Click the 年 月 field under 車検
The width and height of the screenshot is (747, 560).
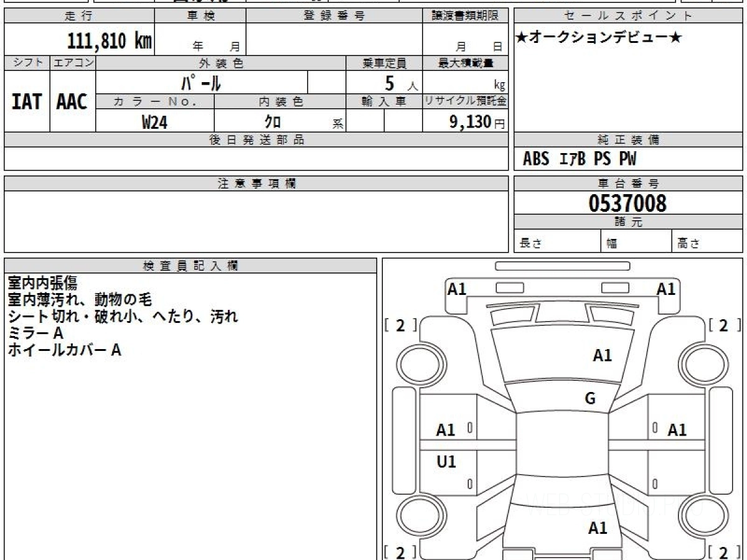point(216,46)
